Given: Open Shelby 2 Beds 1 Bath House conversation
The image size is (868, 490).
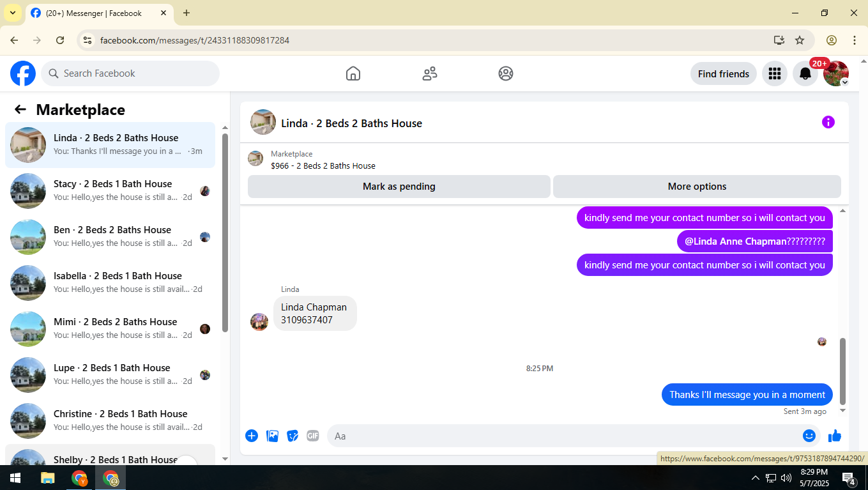Looking at the screenshot, I should [x=110, y=455].
